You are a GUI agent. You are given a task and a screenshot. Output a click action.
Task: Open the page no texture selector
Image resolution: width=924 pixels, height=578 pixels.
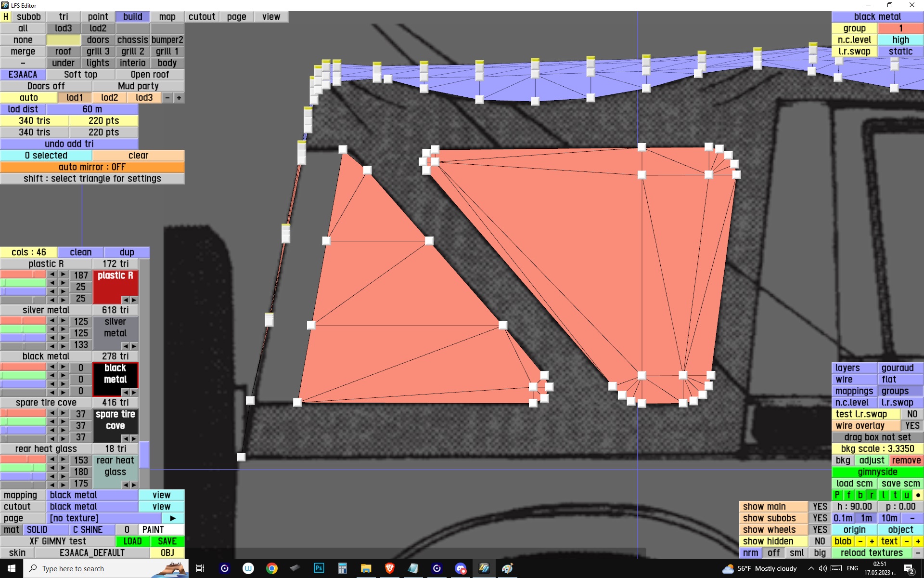point(103,518)
